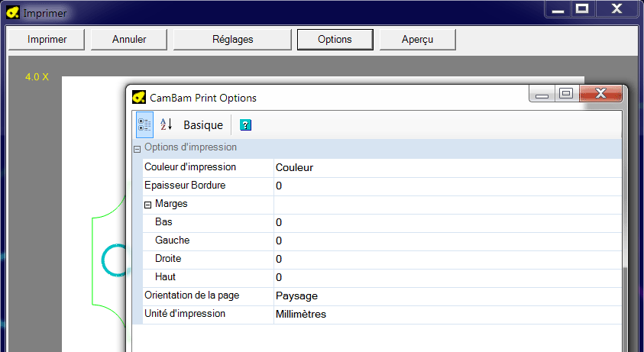Click the Imprimer window title icon
This screenshot has width=644, height=352.
[x=13, y=13]
